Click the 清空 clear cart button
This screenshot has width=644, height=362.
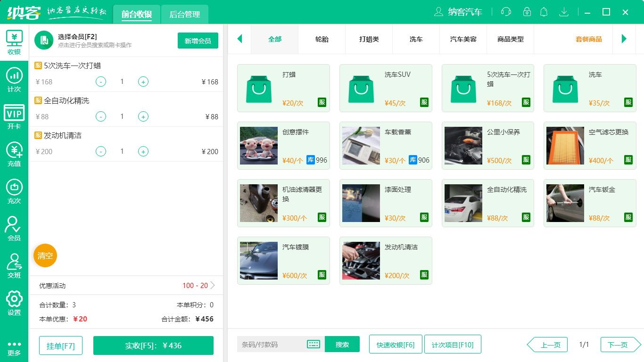click(x=45, y=255)
